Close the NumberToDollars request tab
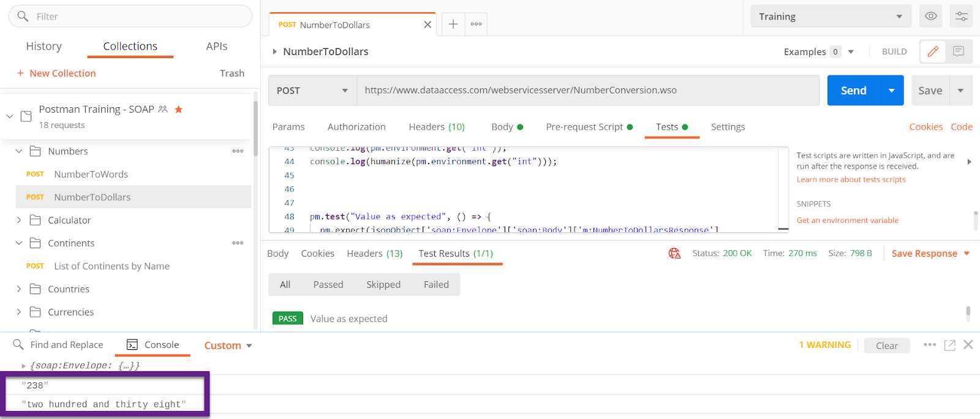 point(428,25)
